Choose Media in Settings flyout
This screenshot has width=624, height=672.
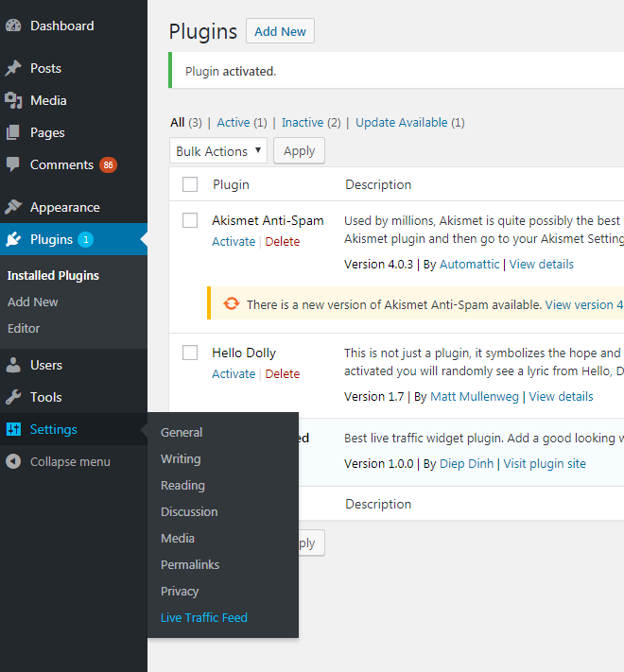pos(178,539)
